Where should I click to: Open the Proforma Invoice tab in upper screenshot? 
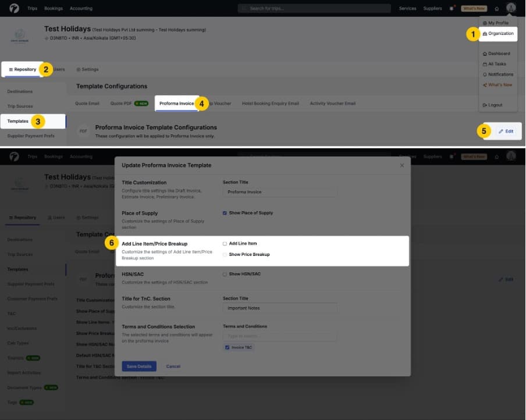pyautogui.click(x=177, y=104)
